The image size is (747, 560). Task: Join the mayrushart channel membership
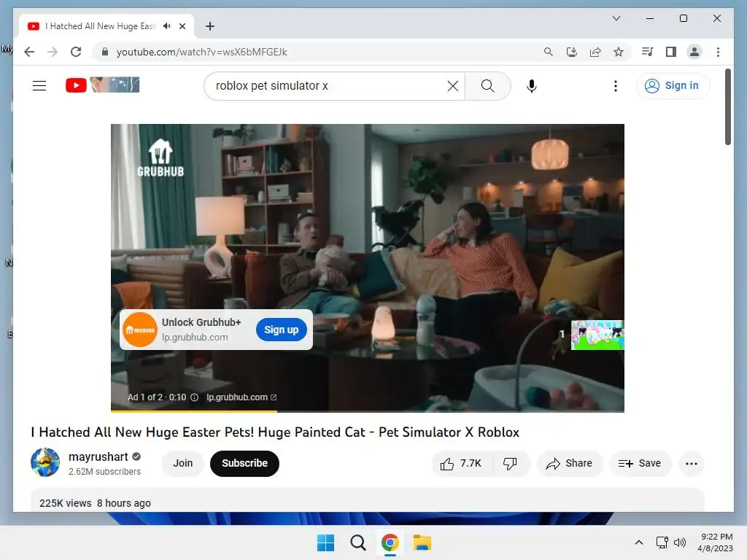[183, 463]
